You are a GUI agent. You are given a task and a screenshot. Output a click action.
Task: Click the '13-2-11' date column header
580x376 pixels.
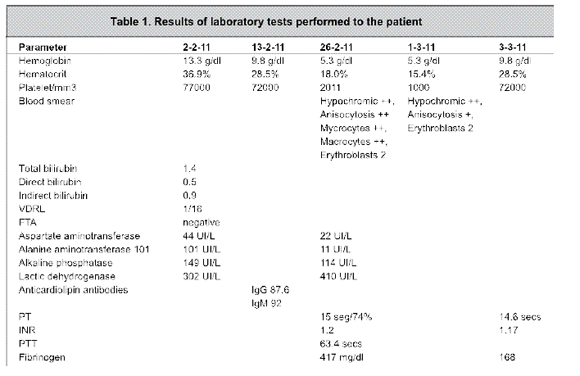(268, 47)
